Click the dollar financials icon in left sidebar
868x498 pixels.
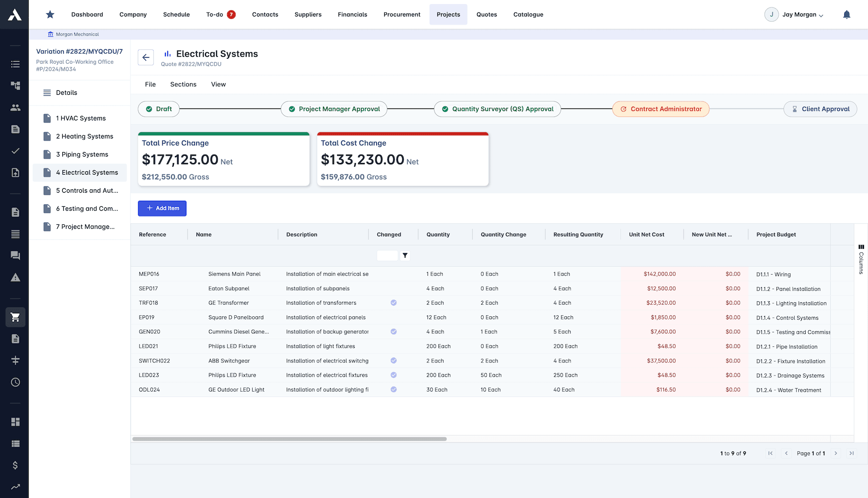(x=15, y=465)
